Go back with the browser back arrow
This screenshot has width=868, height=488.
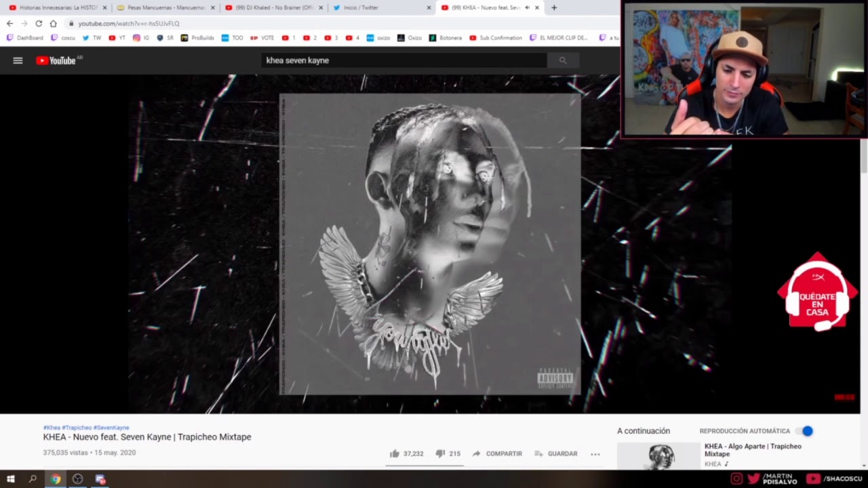click(9, 23)
